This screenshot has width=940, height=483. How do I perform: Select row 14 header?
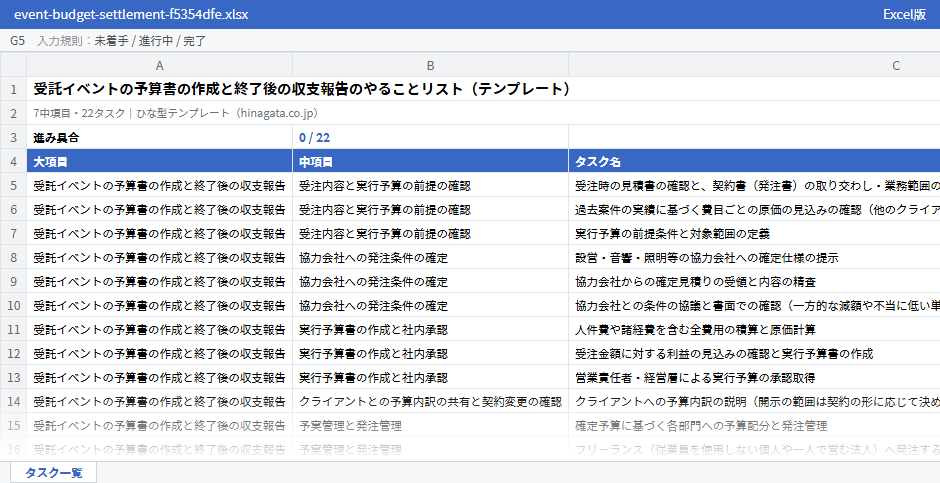tap(13, 401)
